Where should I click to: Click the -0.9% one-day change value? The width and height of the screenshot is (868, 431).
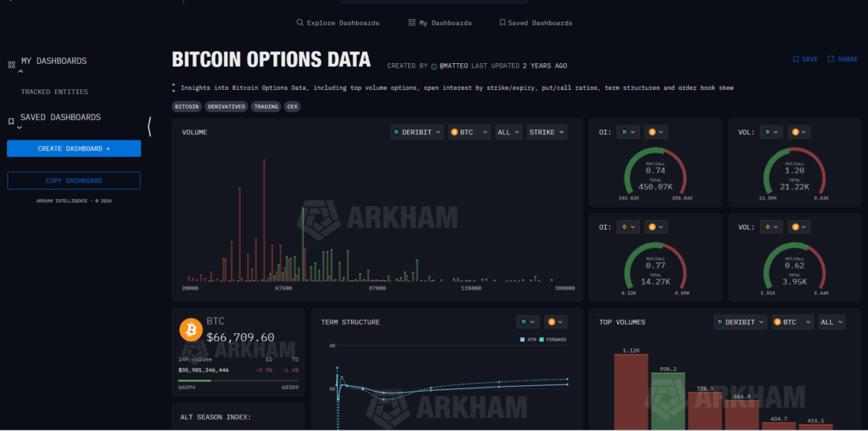pyautogui.click(x=264, y=370)
